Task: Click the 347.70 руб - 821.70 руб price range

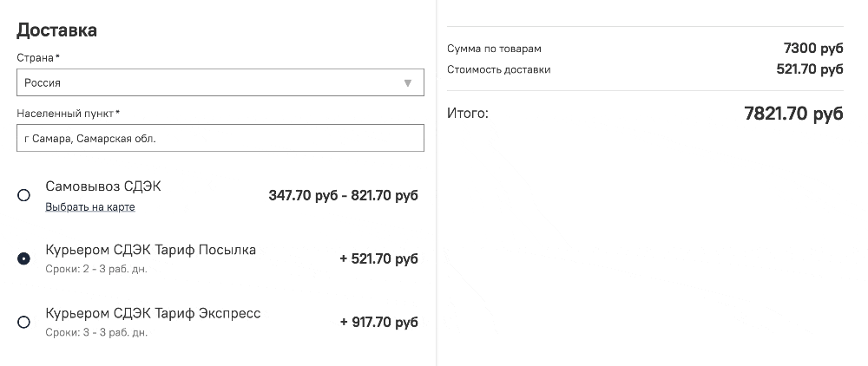Action: 343,195
